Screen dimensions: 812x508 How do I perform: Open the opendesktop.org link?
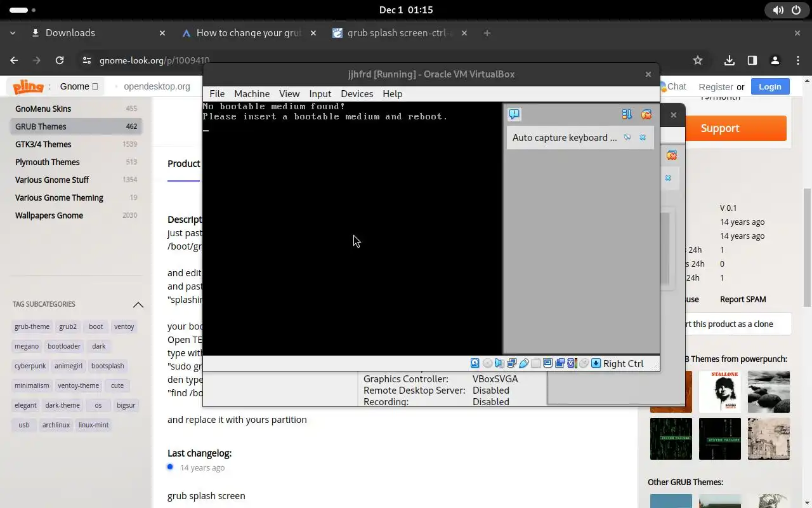(x=157, y=86)
